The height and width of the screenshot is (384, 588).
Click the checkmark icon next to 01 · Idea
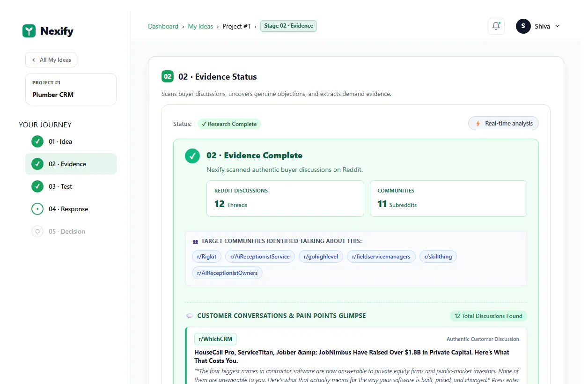[37, 141]
